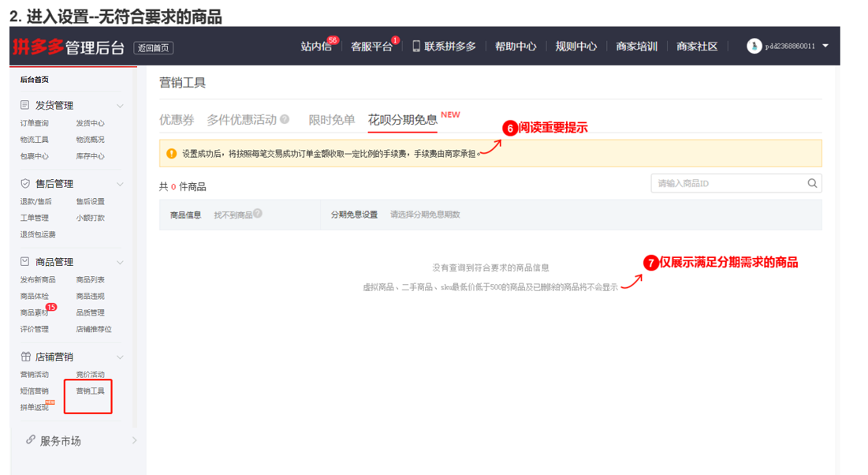Open 售后设置 in sidebar
The width and height of the screenshot is (868, 475).
tap(90, 201)
